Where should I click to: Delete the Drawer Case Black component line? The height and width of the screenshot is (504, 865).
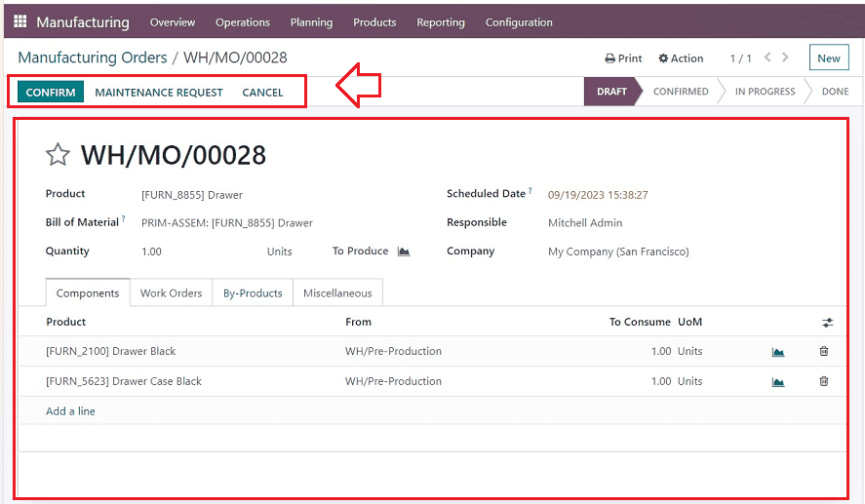pyautogui.click(x=824, y=381)
